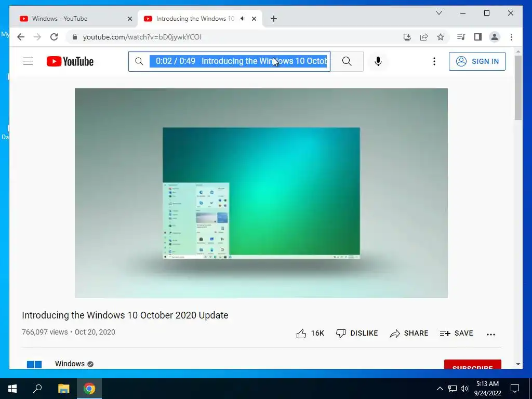Click the install app icon in the address bar
This screenshot has width=532, height=399.
click(x=407, y=37)
